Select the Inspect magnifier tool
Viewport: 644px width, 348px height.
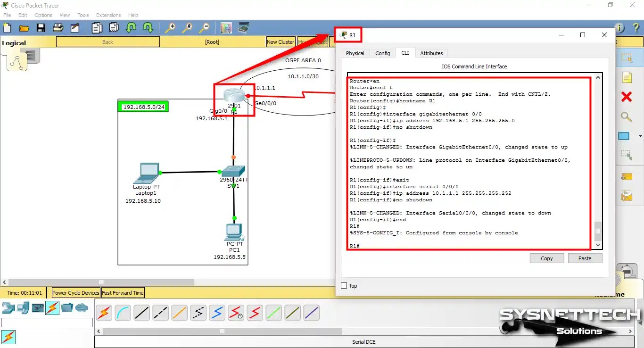coord(626,117)
